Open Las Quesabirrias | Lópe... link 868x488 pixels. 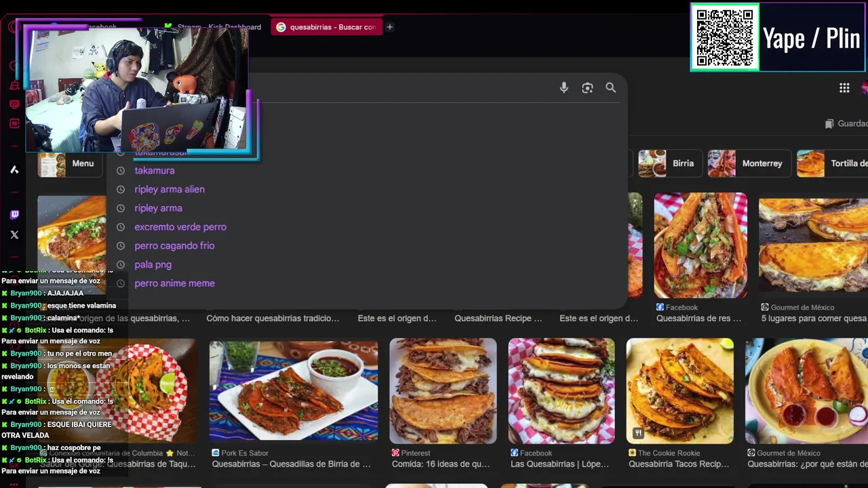tap(559, 464)
